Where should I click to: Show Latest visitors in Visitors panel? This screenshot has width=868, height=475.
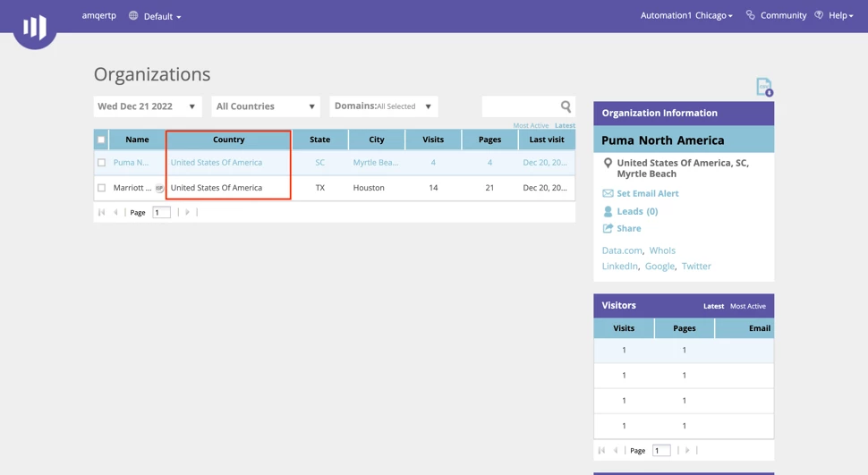click(x=713, y=306)
